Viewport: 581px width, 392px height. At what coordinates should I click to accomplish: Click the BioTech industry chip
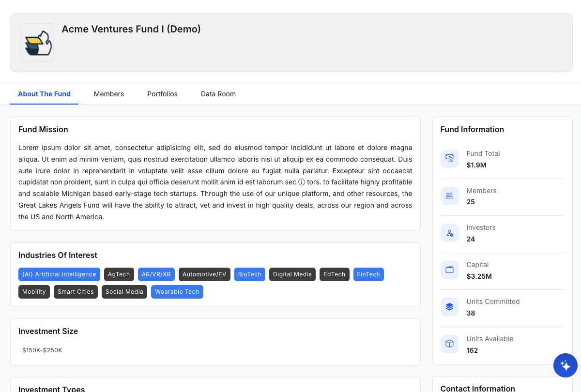click(249, 274)
